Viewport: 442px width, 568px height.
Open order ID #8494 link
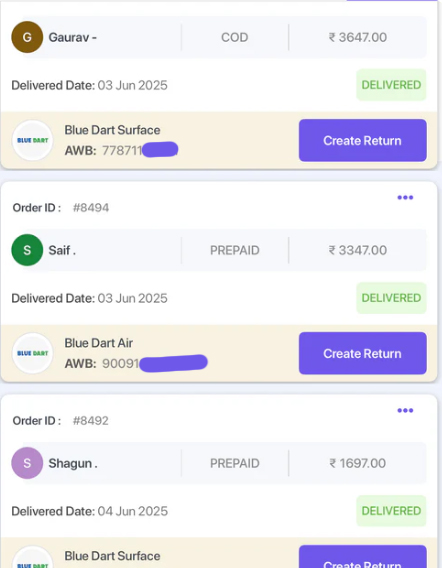(91, 208)
